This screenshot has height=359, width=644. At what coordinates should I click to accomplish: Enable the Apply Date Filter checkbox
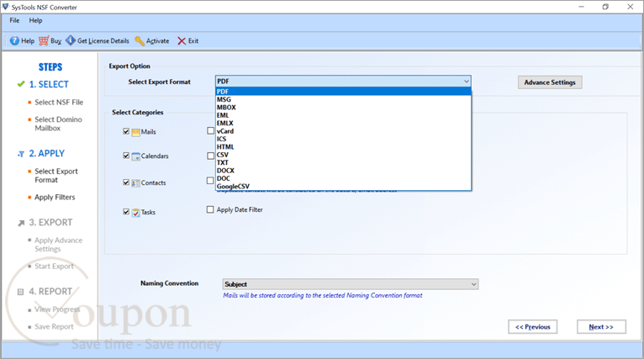pyautogui.click(x=210, y=209)
